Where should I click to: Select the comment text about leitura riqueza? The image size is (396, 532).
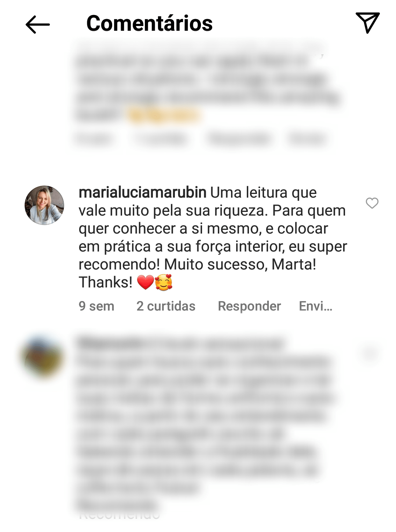point(213,237)
